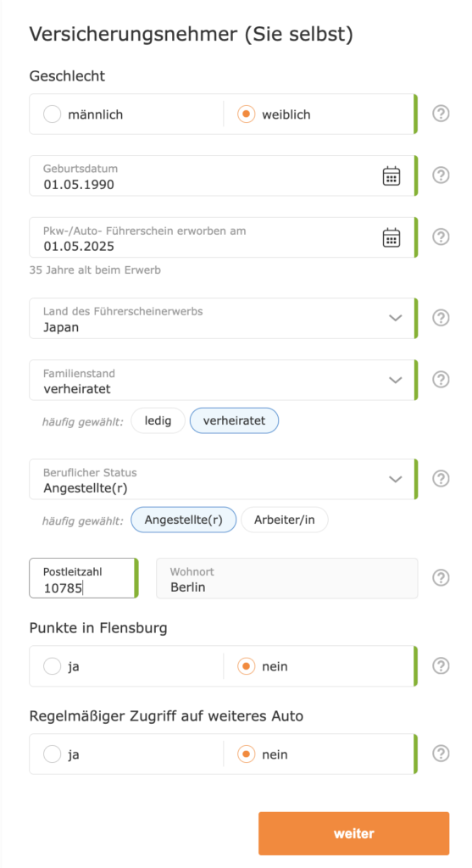Image resolution: width=472 pixels, height=868 pixels.
Task: Click into the Postleitzahl input field
Action: [x=84, y=578]
